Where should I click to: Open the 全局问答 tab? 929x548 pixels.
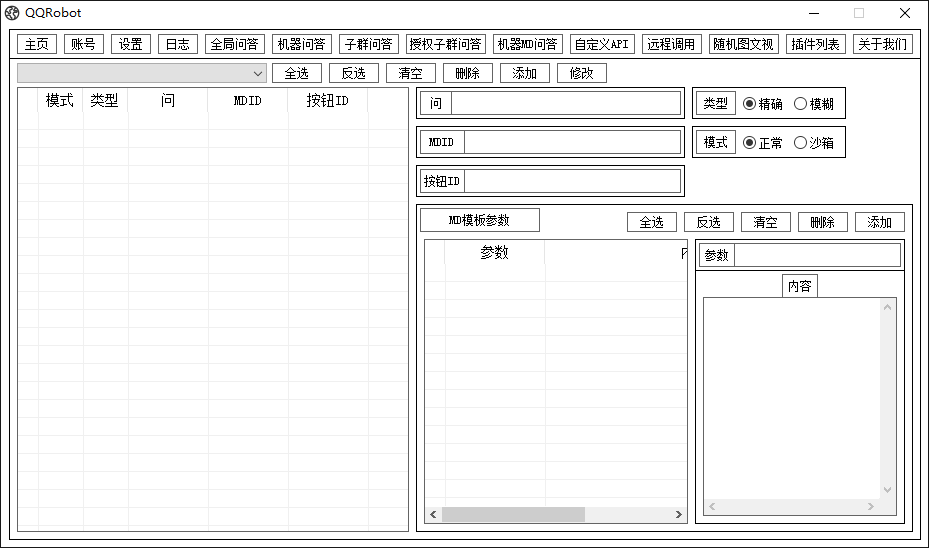click(234, 44)
